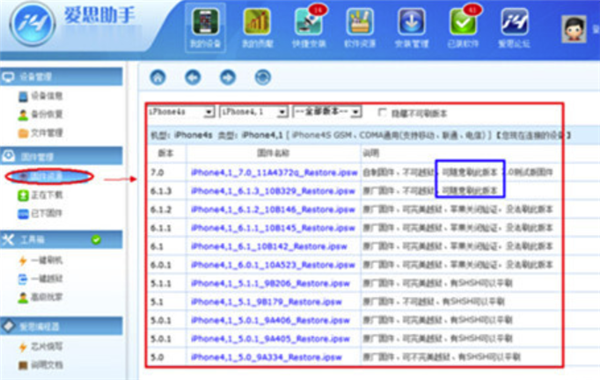Click iPhone4,1_5.1.1_9B206_Restore.ipsw link
The height and width of the screenshot is (380, 600).
(x=270, y=284)
